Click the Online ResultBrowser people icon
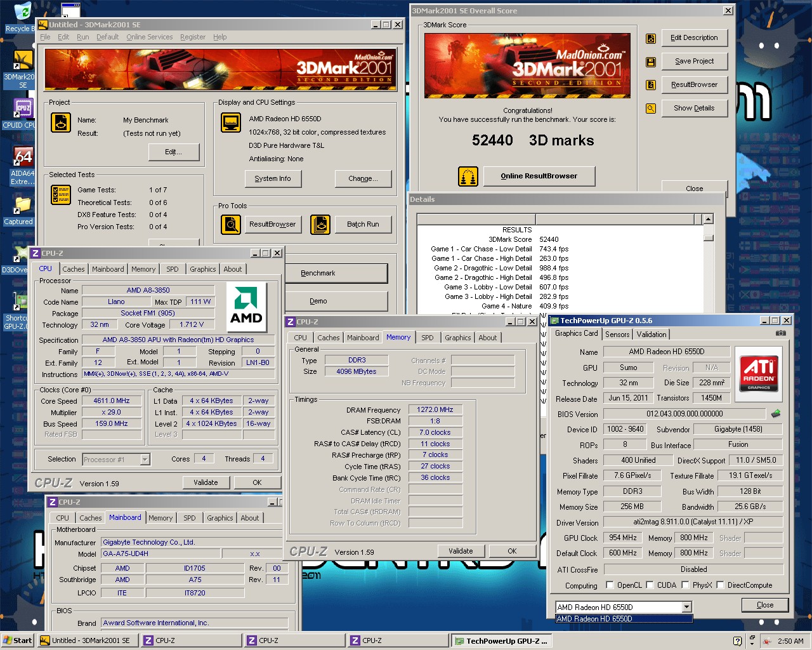The width and height of the screenshot is (812, 650). pyautogui.click(x=468, y=176)
